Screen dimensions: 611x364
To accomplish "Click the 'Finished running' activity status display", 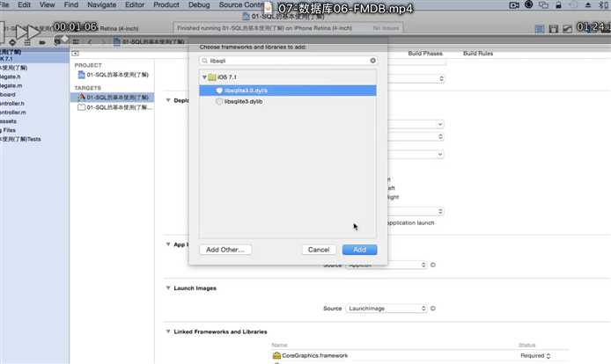I will 288,28.
